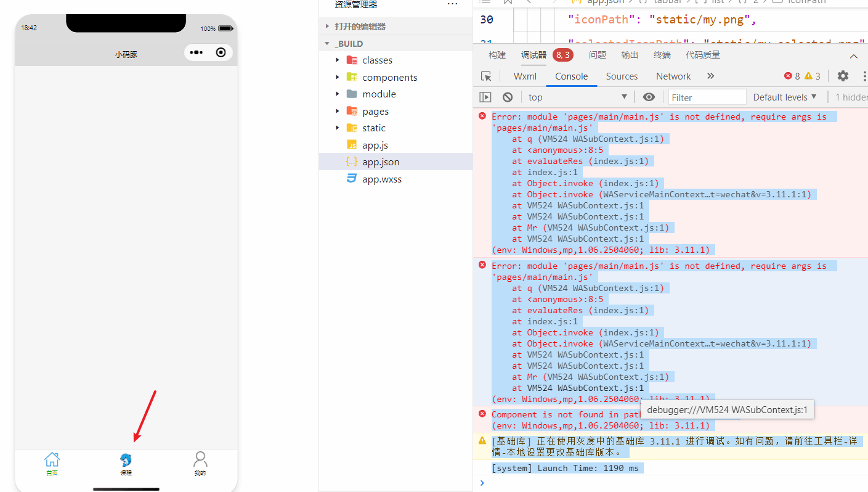Open the top context selector dropdown
The width and height of the screenshot is (868, 492).
(x=577, y=97)
